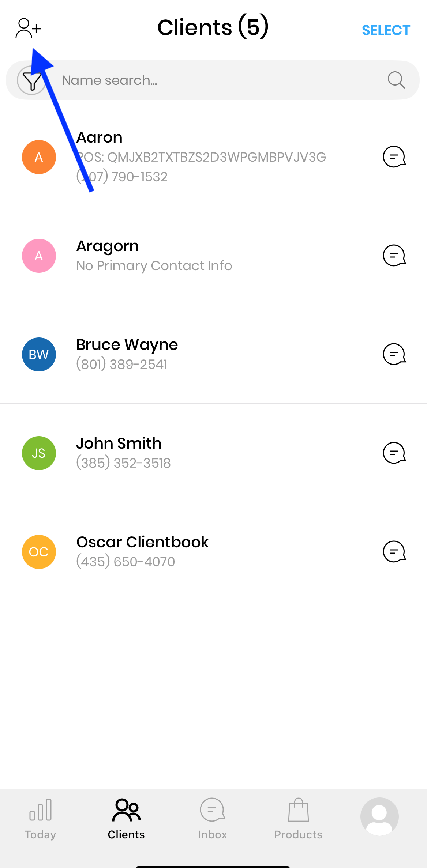
Task: Tap John Smith's green JS avatar
Action: click(x=39, y=453)
